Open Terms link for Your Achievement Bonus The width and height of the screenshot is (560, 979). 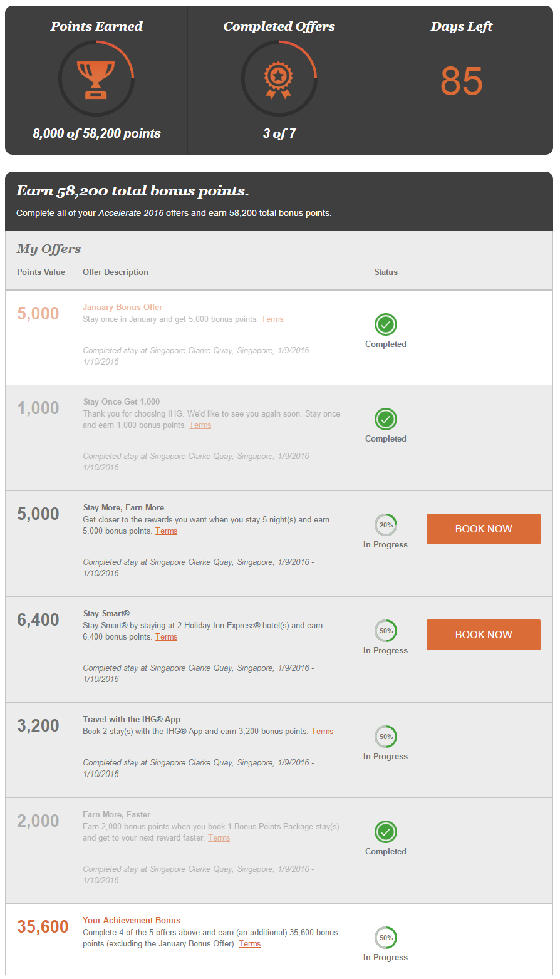coord(249,944)
